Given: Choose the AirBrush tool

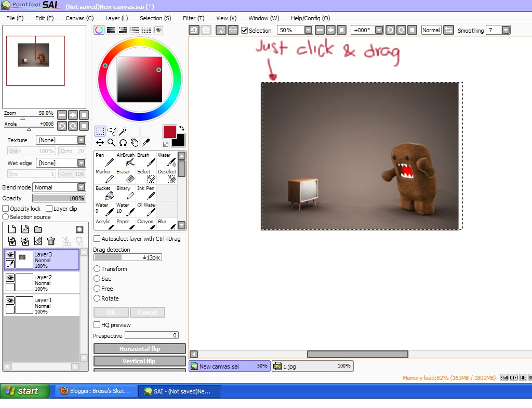Looking at the screenshot, I should [126, 159].
